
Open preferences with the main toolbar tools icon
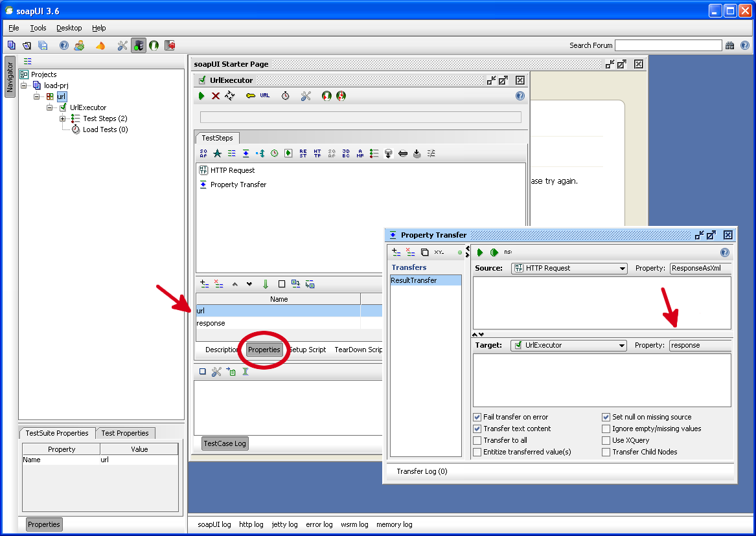pyautogui.click(x=122, y=45)
